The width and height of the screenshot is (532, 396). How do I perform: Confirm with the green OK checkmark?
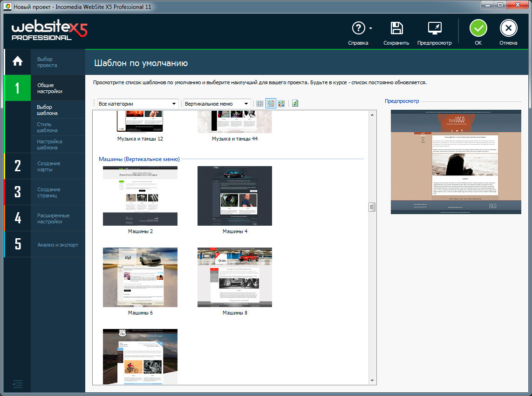(478, 28)
